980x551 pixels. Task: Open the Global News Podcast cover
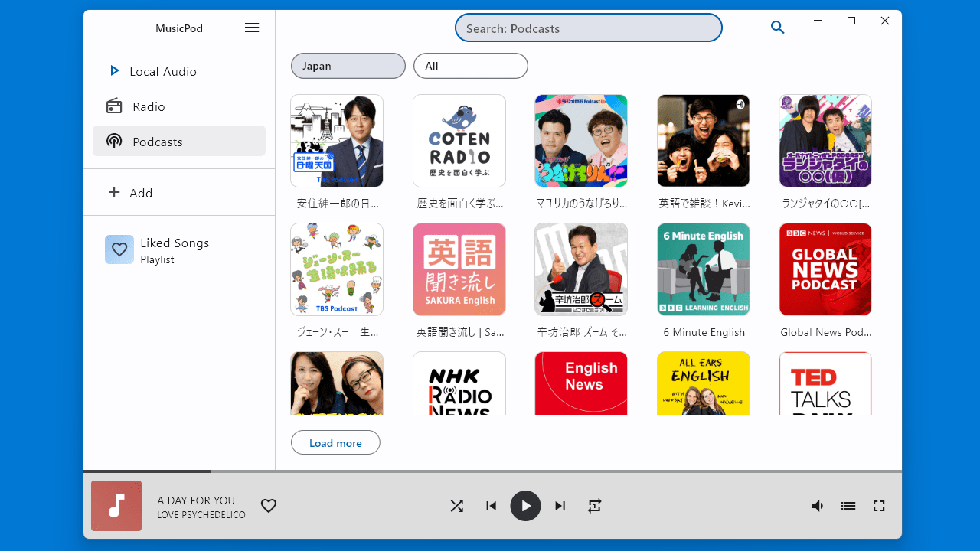pyautogui.click(x=825, y=269)
